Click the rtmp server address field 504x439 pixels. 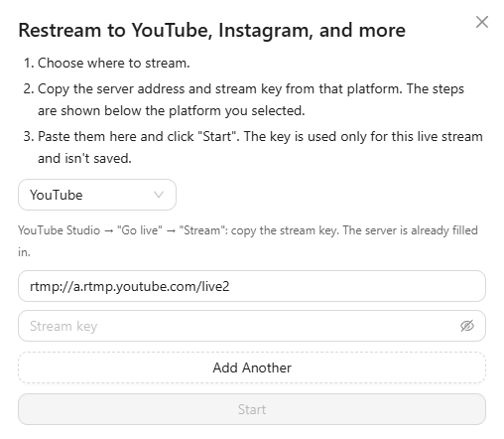tap(252, 286)
